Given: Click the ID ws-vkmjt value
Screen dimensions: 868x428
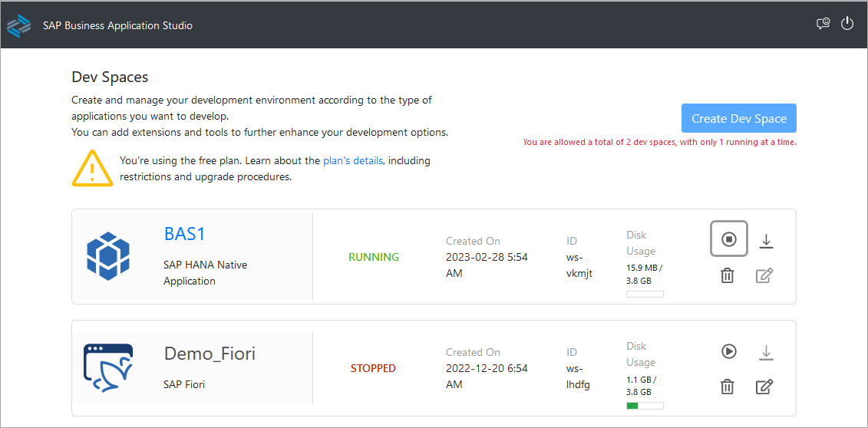Looking at the screenshot, I should pyautogui.click(x=579, y=265).
